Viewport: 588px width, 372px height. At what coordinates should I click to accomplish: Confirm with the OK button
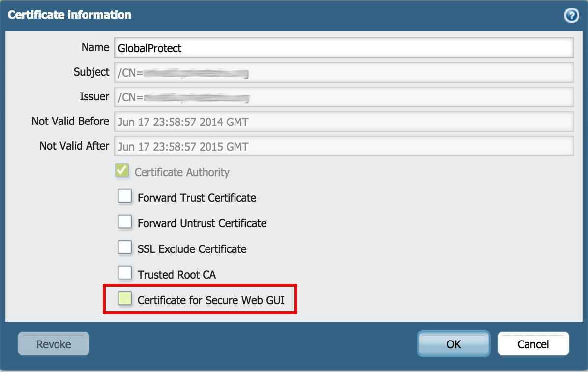pyautogui.click(x=454, y=343)
